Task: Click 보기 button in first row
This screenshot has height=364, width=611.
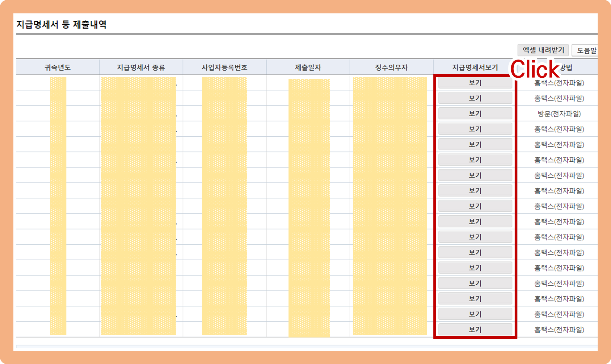Action: pyautogui.click(x=475, y=83)
